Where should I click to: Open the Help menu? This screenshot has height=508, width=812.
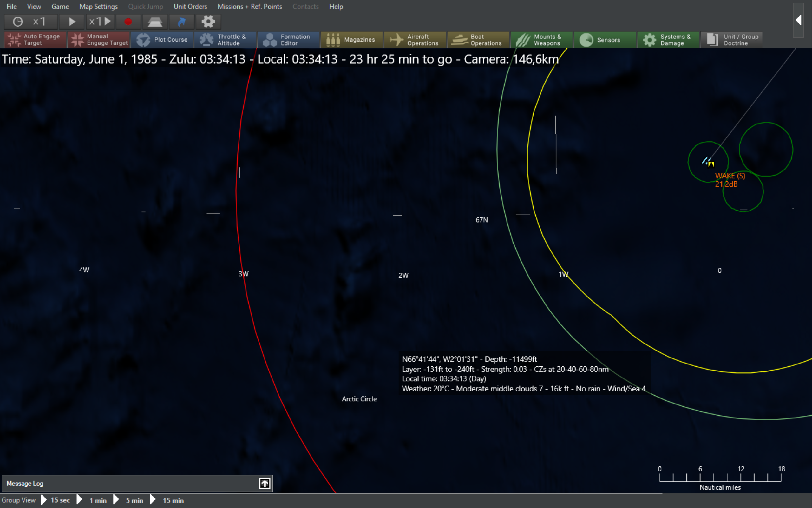336,6
